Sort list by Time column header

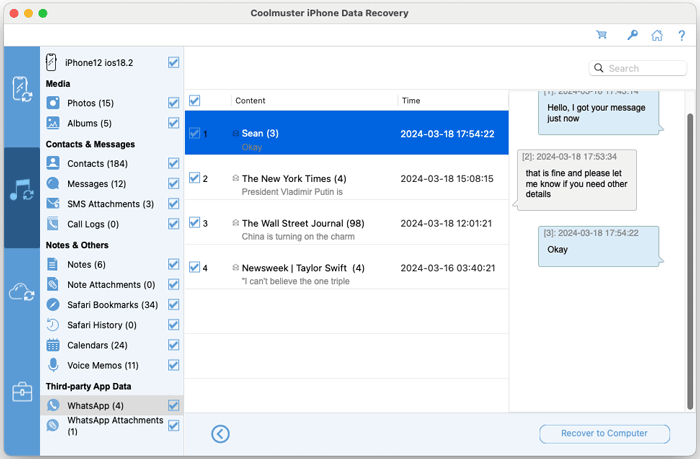pos(411,100)
